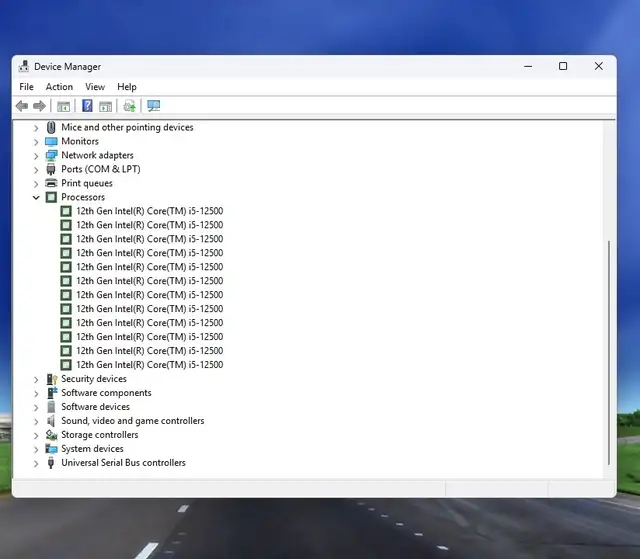Screen dimensions: 640x559
Task: Click the Monitors category icon
Action: tap(51, 142)
